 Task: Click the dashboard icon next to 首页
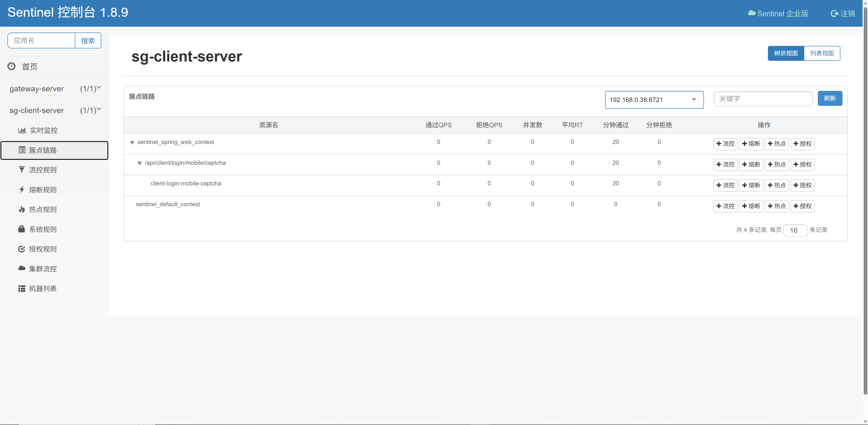pos(12,66)
